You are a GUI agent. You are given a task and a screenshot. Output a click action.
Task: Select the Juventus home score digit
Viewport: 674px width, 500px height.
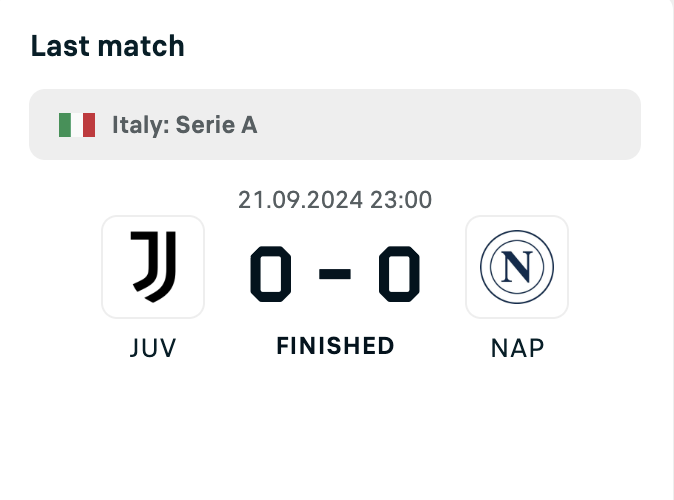coord(271,274)
